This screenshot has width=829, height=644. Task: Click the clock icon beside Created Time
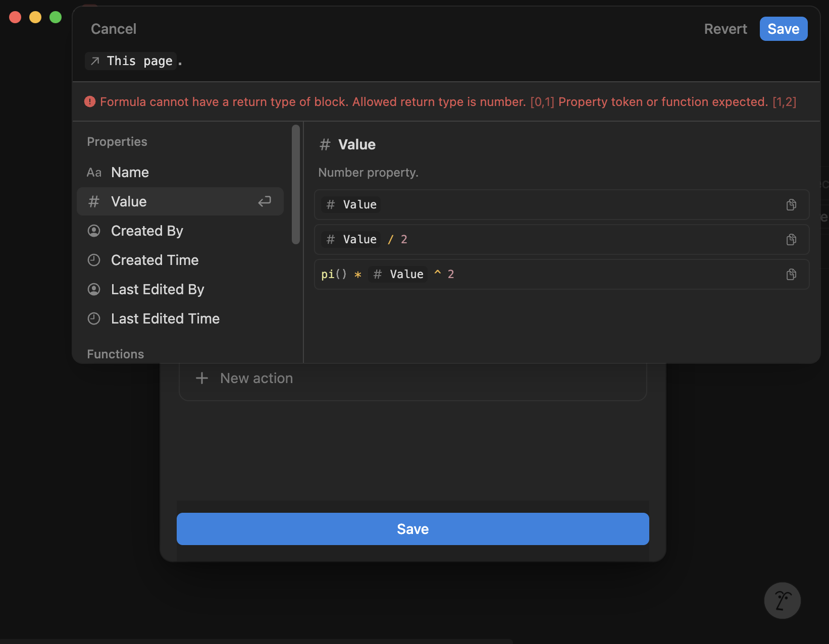(94, 260)
